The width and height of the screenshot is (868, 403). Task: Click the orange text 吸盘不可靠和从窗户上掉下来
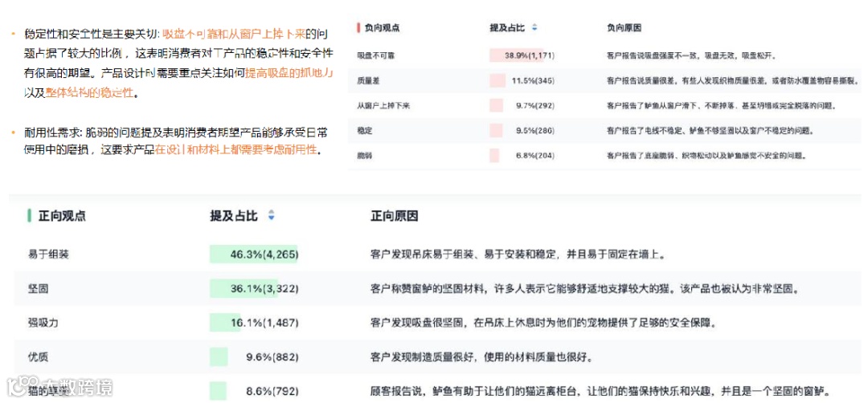[x=234, y=35]
